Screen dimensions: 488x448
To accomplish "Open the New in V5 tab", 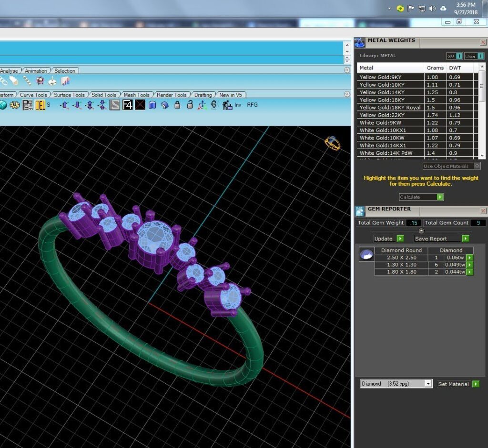I will (x=230, y=95).
